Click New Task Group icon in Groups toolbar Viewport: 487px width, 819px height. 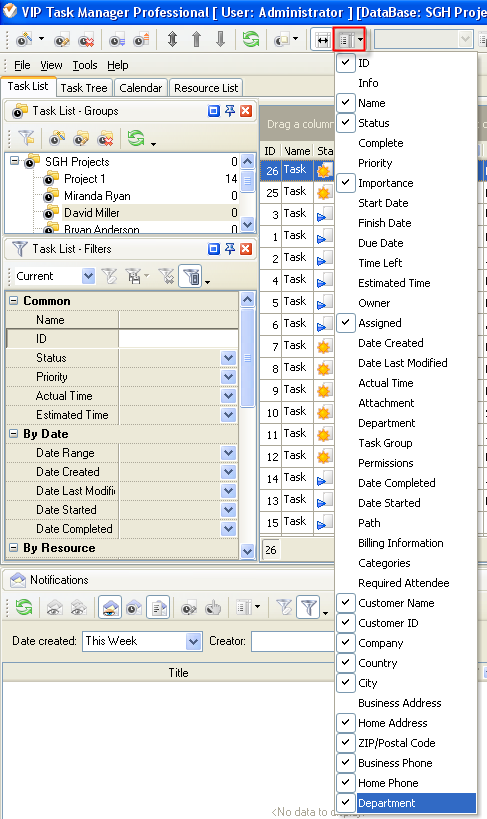click(x=57, y=138)
